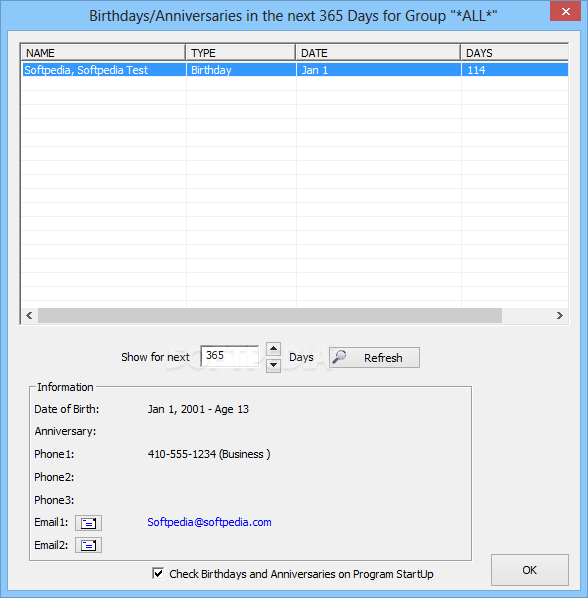Sort by the TYPE column header
Screen dimensions: 588x598
[241, 53]
